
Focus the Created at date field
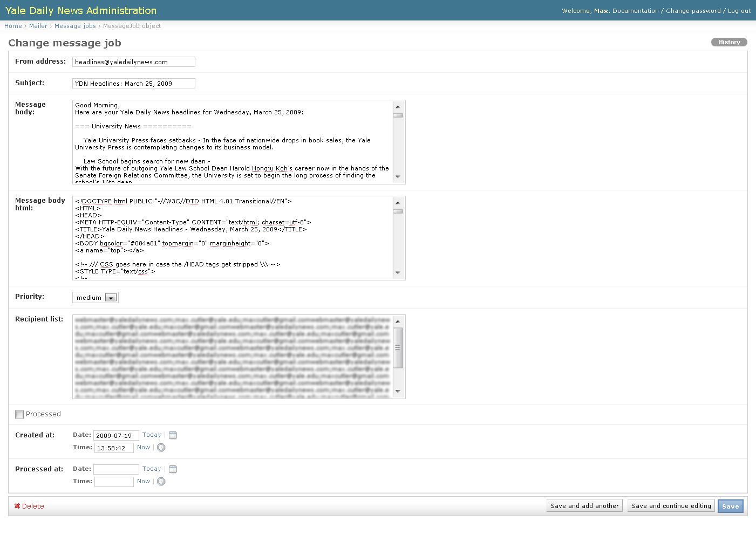pyautogui.click(x=116, y=435)
